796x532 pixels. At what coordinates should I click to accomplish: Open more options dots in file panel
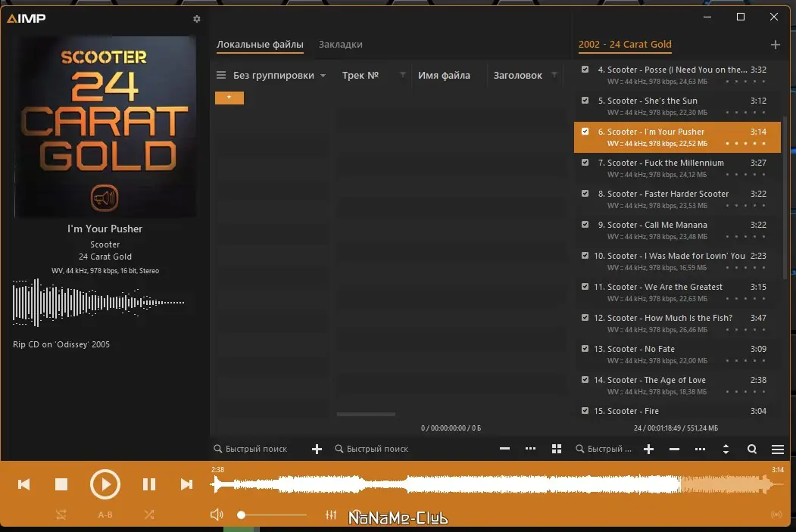pyautogui.click(x=530, y=449)
